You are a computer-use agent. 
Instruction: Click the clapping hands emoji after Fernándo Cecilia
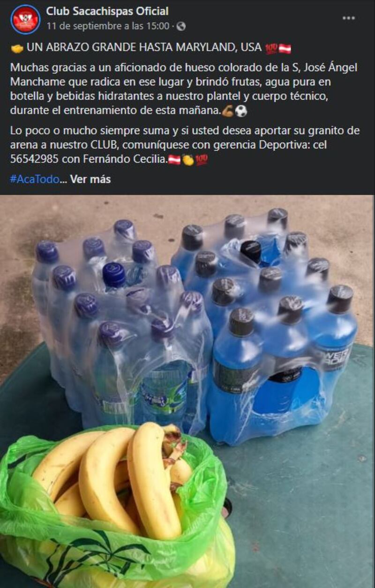tap(188, 160)
